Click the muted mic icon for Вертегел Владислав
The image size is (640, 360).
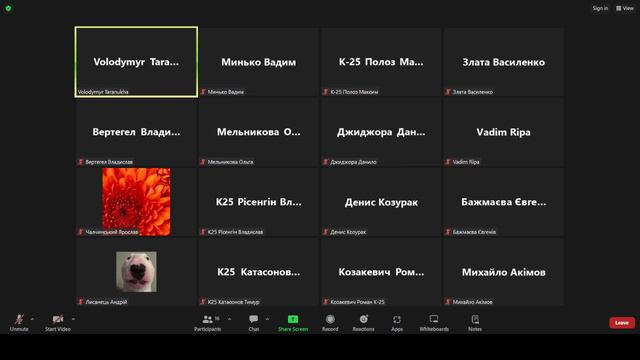[x=80, y=162]
